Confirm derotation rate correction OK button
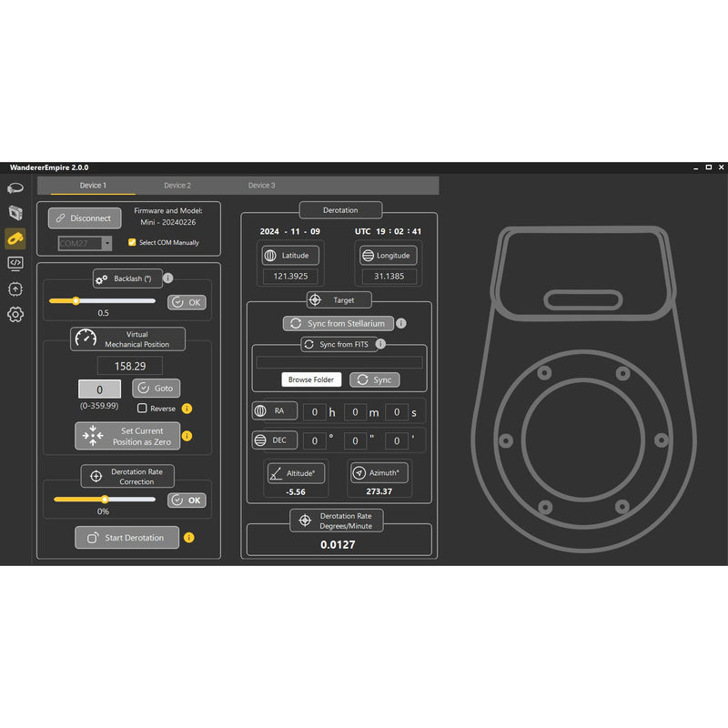Screen dimensions: 728x728 (x=187, y=500)
